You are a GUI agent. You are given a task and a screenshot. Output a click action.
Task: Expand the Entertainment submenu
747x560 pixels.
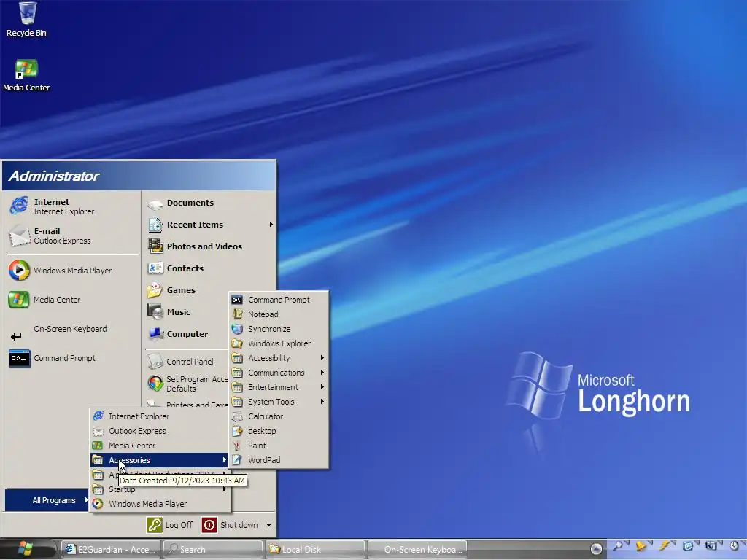[279, 387]
